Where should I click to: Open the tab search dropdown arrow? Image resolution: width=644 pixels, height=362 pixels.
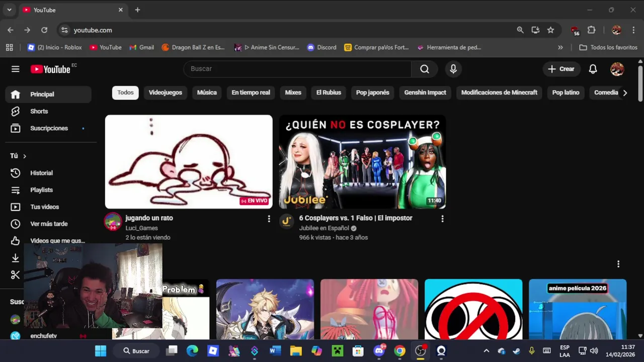click(x=9, y=10)
